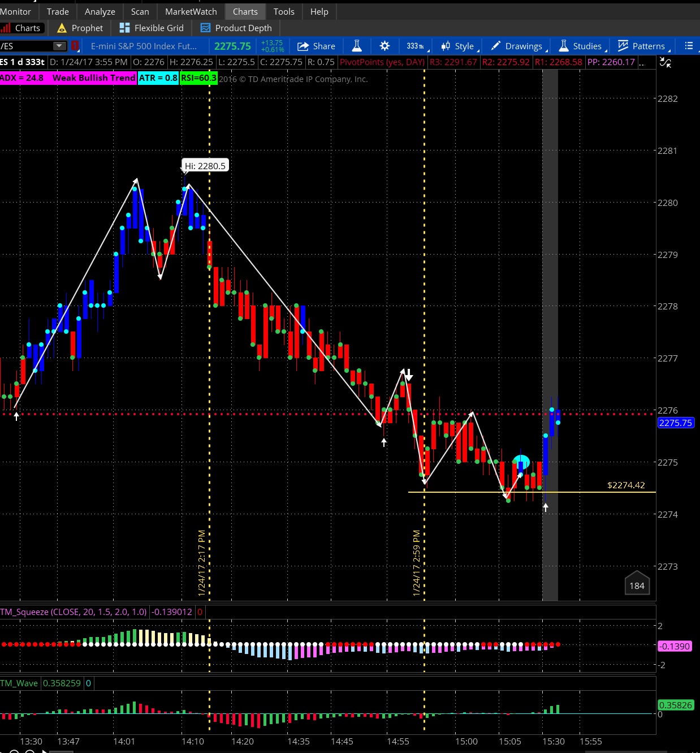The height and width of the screenshot is (753, 700).
Task: Open the Edit Studies flask icon
Action: 357,46
